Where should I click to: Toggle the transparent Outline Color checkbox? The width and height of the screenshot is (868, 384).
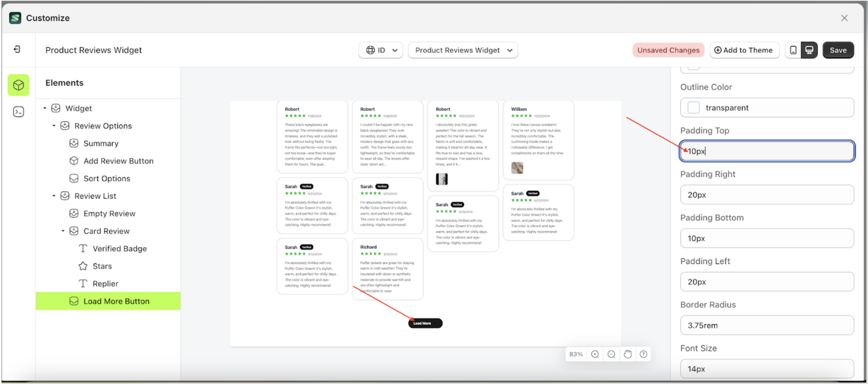[693, 107]
